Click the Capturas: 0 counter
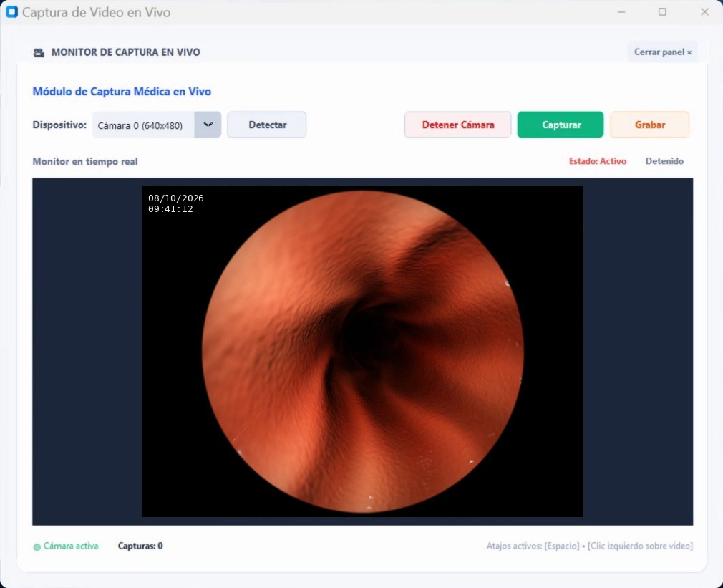Image resolution: width=723 pixels, height=588 pixels. 140,546
